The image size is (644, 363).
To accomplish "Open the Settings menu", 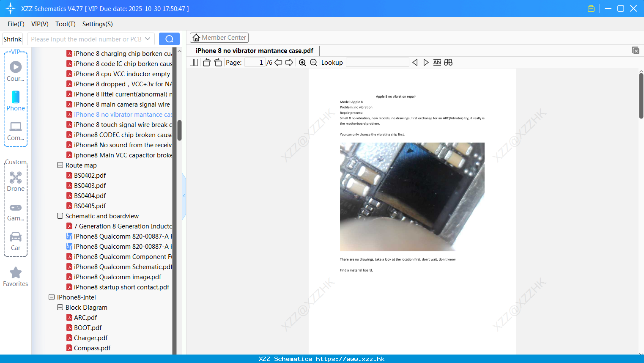I will [98, 24].
